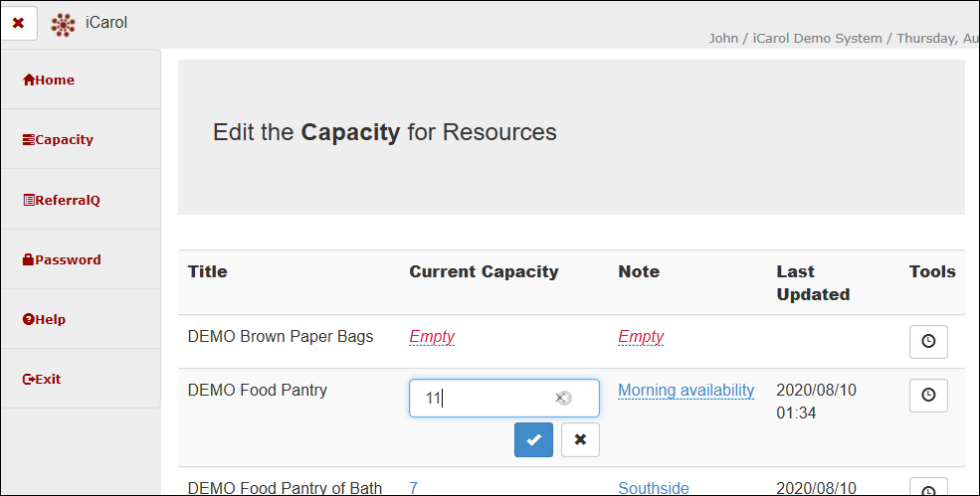The image size is (980, 496).
Task: Click the iCarol logo icon
Action: (x=64, y=24)
